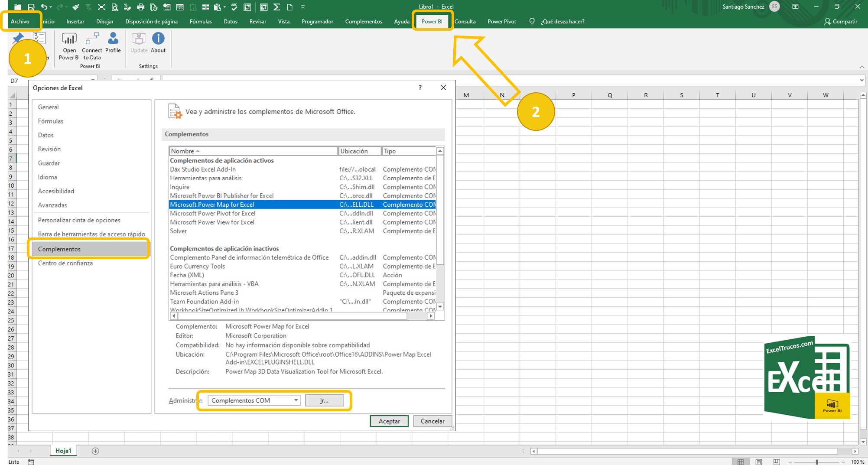
Task: Click the Save icon on Quick Access toolbar
Action: click(30, 7)
